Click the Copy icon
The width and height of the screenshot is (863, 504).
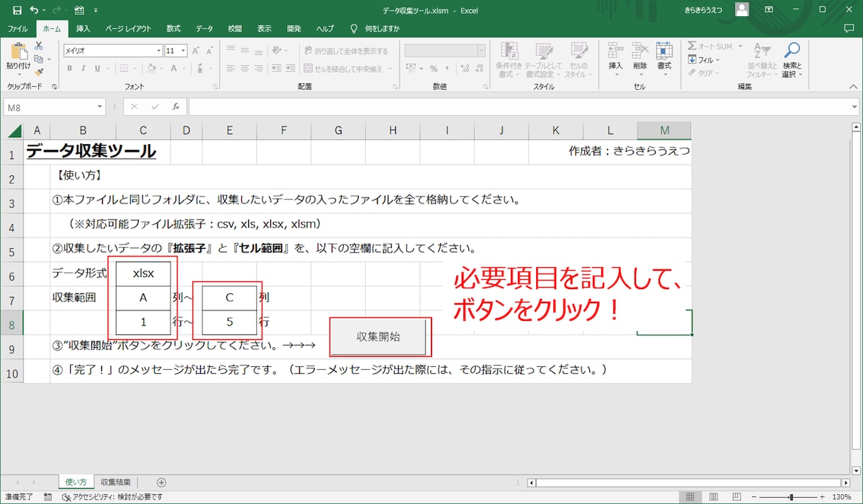click(x=40, y=59)
